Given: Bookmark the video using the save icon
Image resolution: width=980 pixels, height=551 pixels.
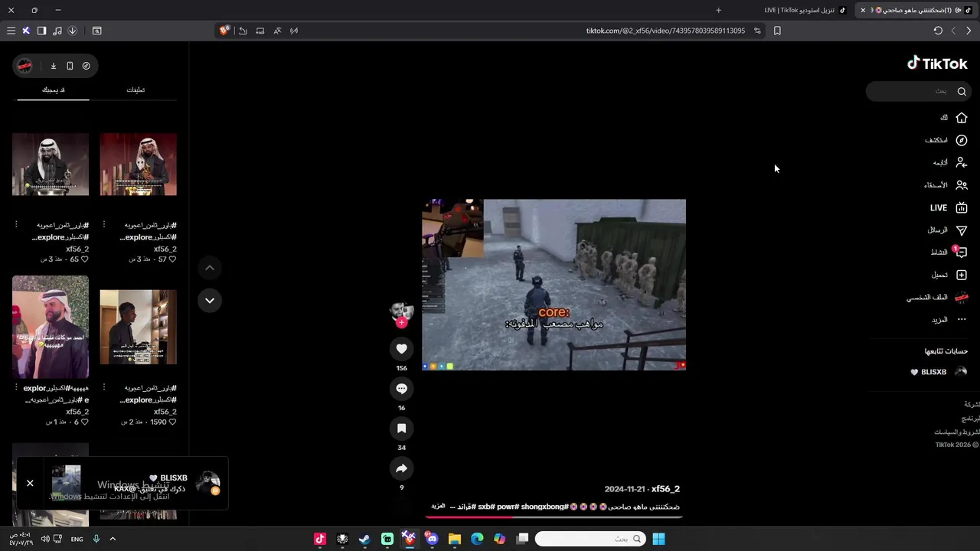Looking at the screenshot, I should [401, 429].
